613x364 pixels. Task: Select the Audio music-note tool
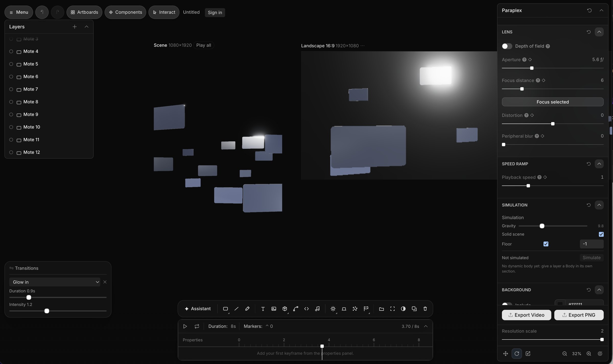click(317, 309)
